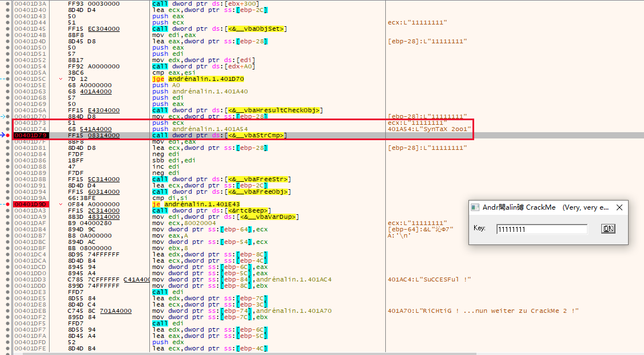Click opcode bytes 68 541A4000
Screen dimensions: 644x355
(x=89, y=129)
